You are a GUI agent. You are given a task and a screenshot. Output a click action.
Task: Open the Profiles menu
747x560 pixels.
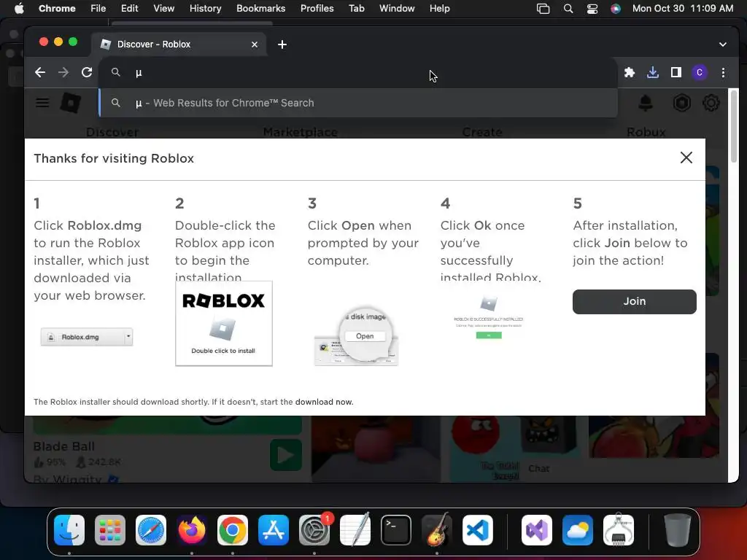(x=317, y=9)
